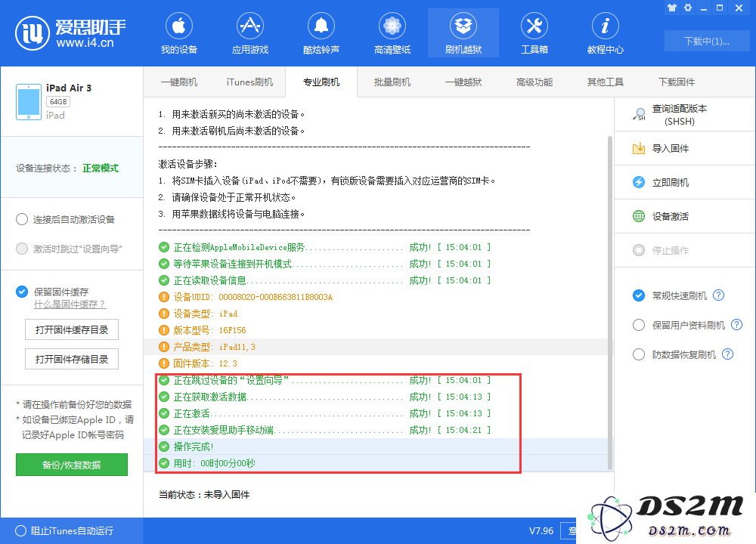Viewport: 756px width, 544px height.
Task: Click 打开固件缓存目录 button
Action: point(72,330)
